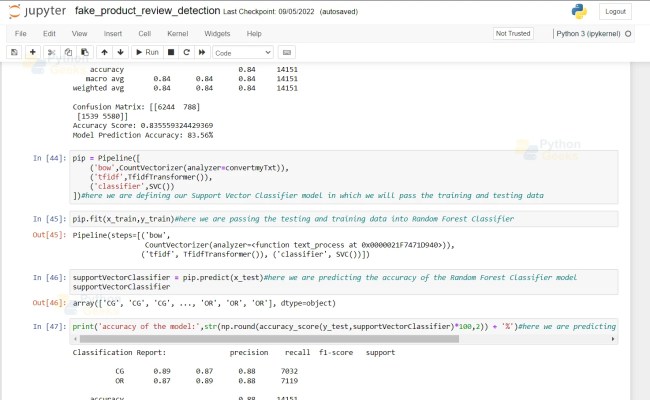The height and width of the screenshot is (400, 650).
Task: Click the Python logo icon
Action: tap(579, 12)
